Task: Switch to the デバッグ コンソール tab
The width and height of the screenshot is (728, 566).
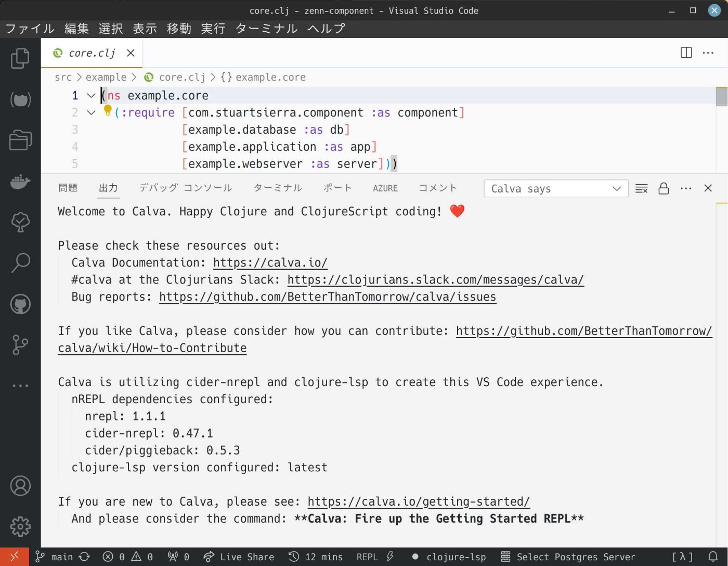Action: 185,188
